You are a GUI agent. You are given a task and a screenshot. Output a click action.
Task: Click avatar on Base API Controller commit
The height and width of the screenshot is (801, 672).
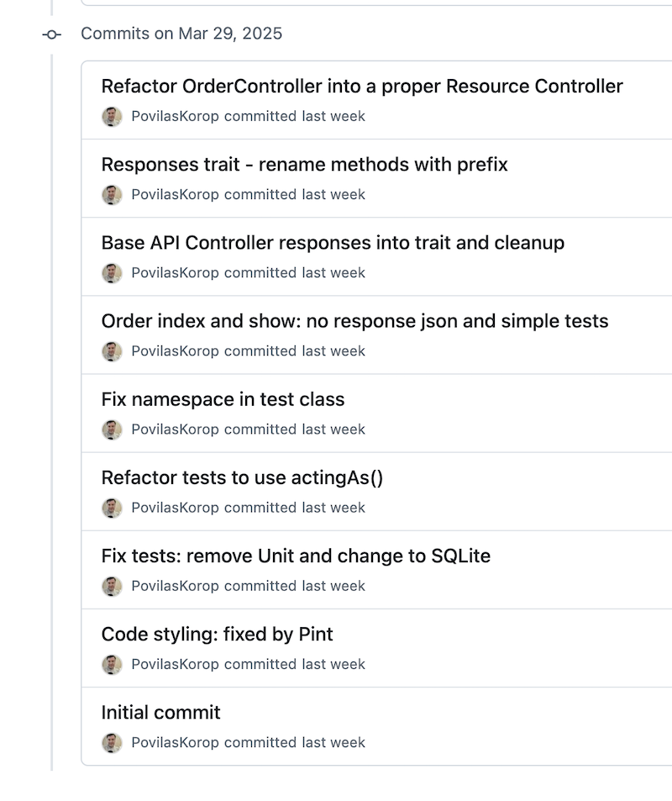pos(112,273)
